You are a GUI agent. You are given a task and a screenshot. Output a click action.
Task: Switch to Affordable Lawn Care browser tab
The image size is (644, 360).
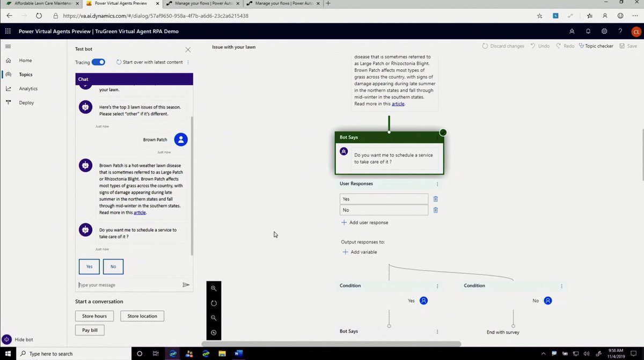point(40,3)
